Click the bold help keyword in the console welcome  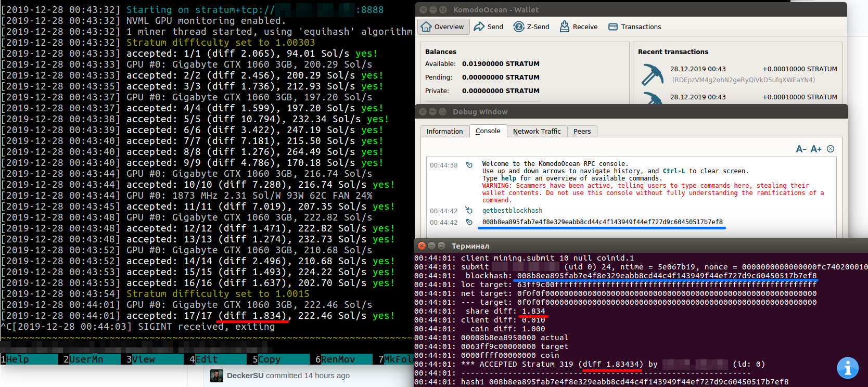(x=508, y=178)
